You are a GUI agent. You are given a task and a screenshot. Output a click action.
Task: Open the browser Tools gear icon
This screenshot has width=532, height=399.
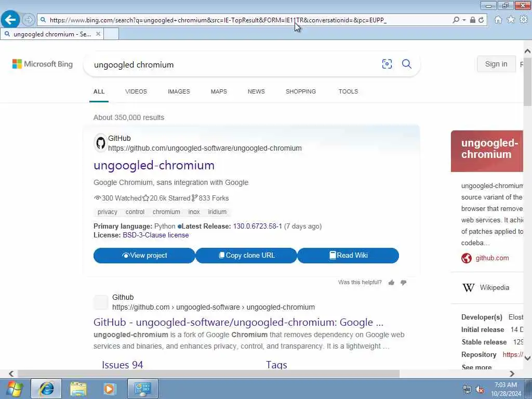[524, 20]
